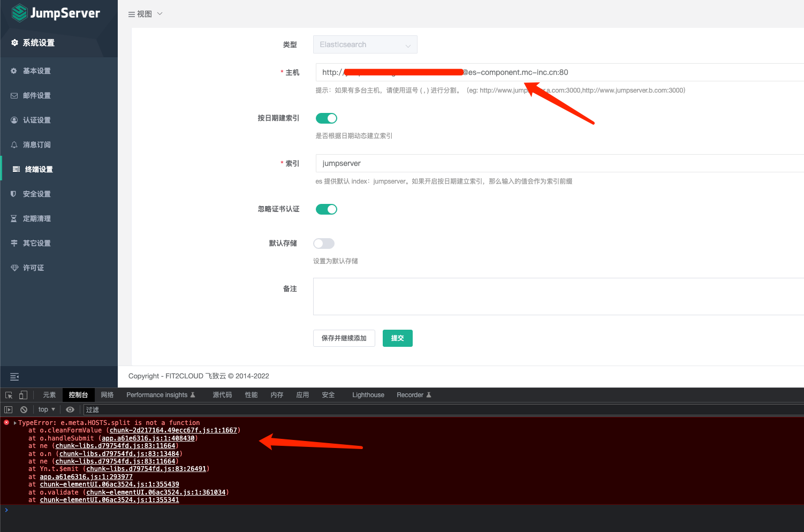Turn off 忽略证书认证
This screenshot has height=532, width=804.
tap(326, 209)
